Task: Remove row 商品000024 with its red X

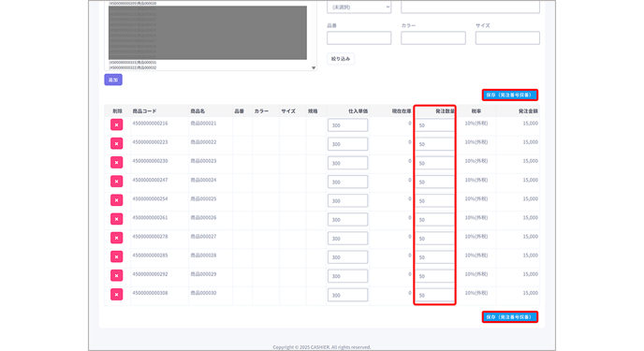Action: tap(117, 182)
